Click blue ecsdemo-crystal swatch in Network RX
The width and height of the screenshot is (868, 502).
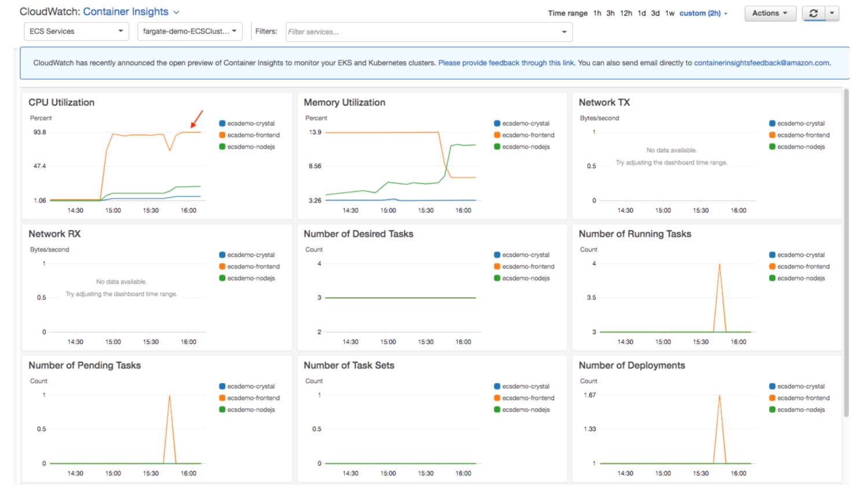point(222,255)
